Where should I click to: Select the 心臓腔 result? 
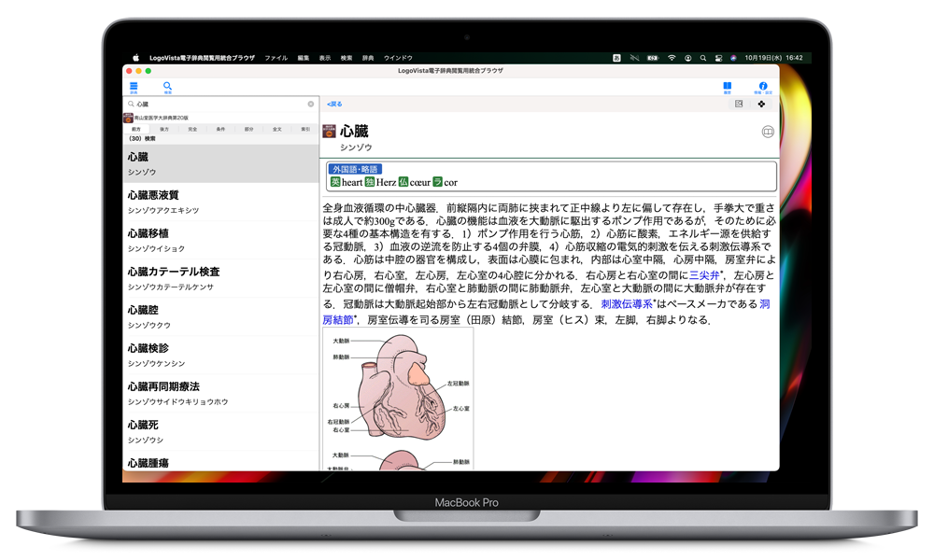point(220,316)
